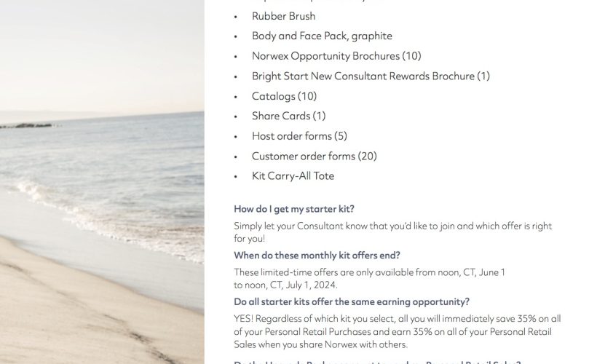The height and width of the screenshot is (364, 597).
Task: Select 'Customer order forms (20)' line
Action: (314, 156)
